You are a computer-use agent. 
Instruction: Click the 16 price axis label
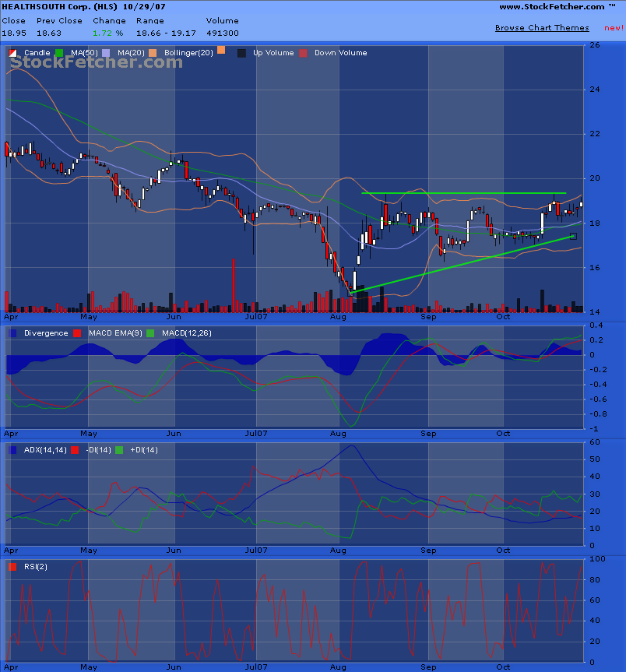click(594, 268)
